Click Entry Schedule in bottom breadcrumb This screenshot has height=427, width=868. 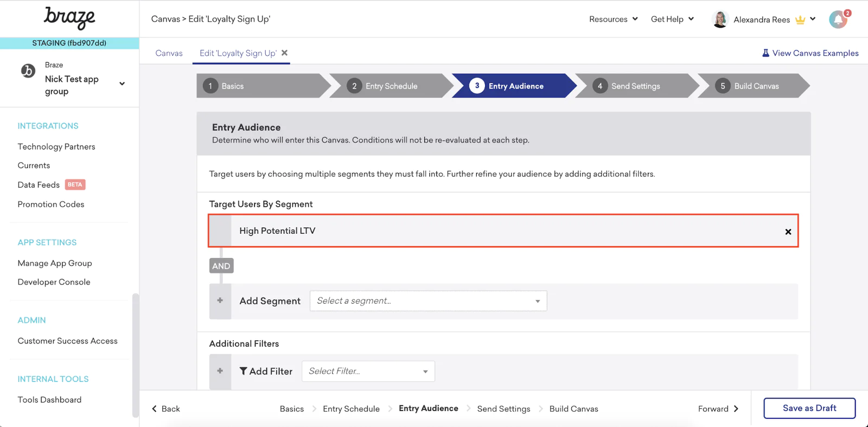pos(351,409)
